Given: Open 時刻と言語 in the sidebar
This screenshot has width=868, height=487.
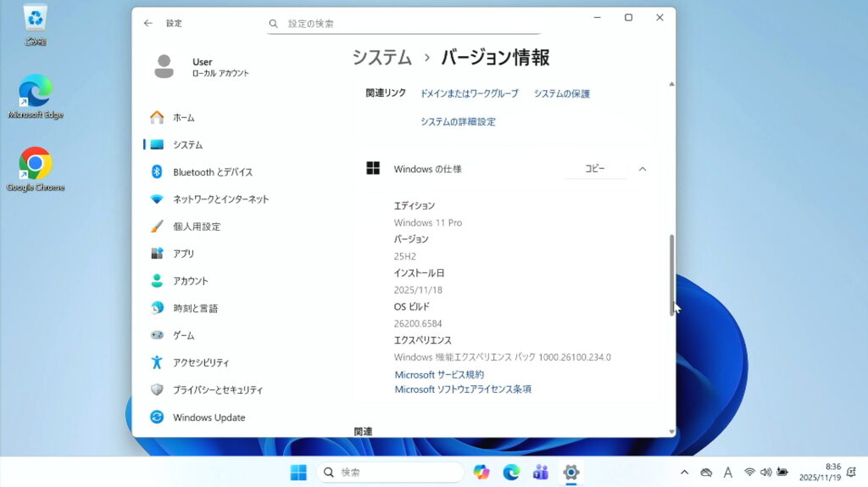Looking at the screenshot, I should tap(195, 308).
